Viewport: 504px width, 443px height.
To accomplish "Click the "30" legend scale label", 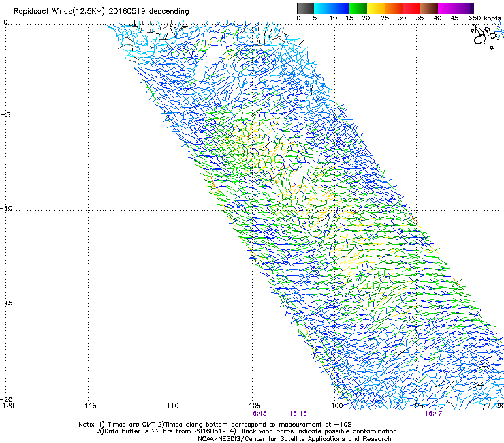I will coord(402,18).
